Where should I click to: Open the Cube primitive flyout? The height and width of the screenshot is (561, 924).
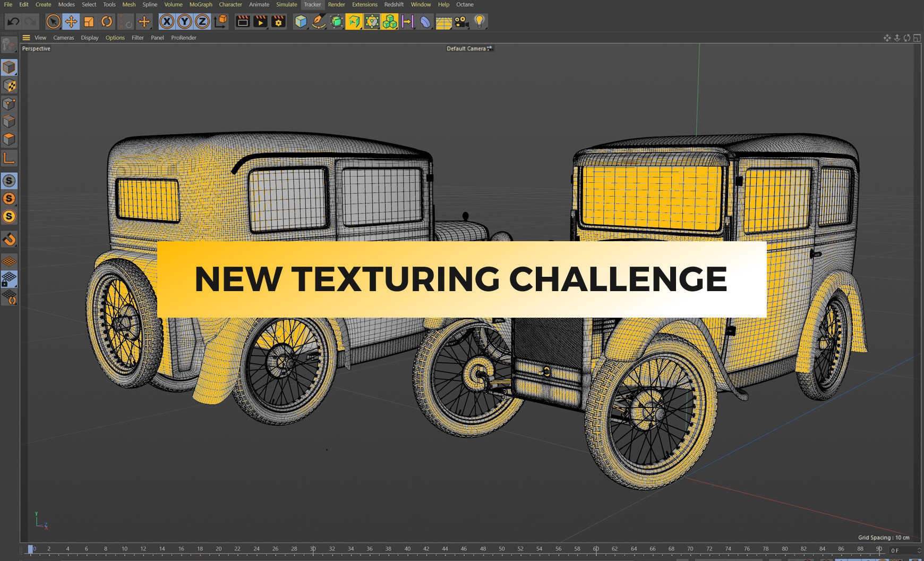[301, 22]
